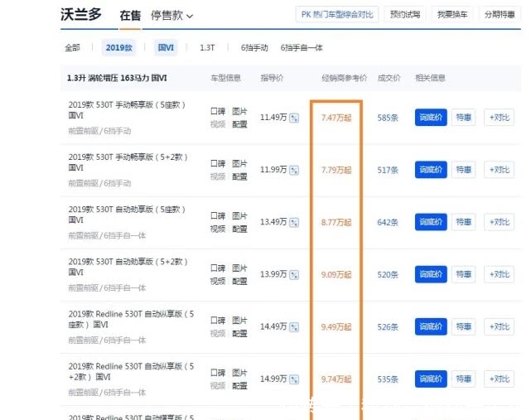The image size is (531, 420).
Task: Click the 分期特惠 button
Action: (x=500, y=15)
